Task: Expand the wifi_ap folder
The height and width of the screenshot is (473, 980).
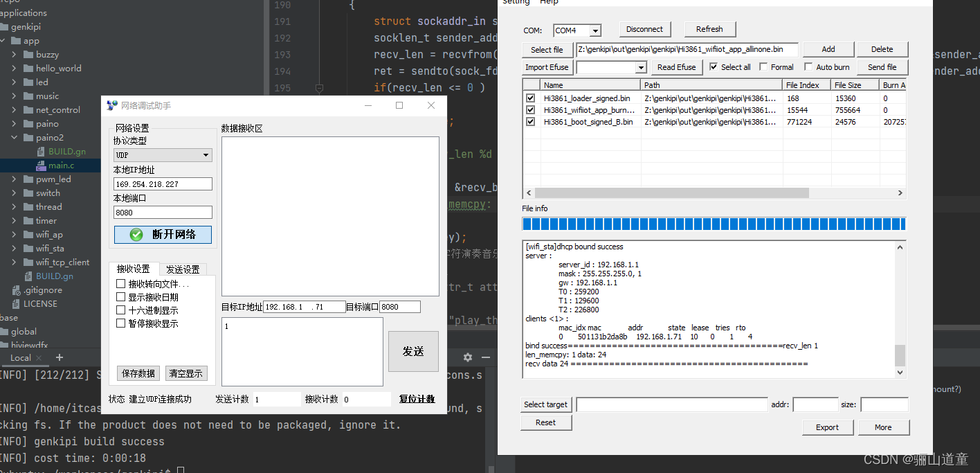Action: coord(15,235)
